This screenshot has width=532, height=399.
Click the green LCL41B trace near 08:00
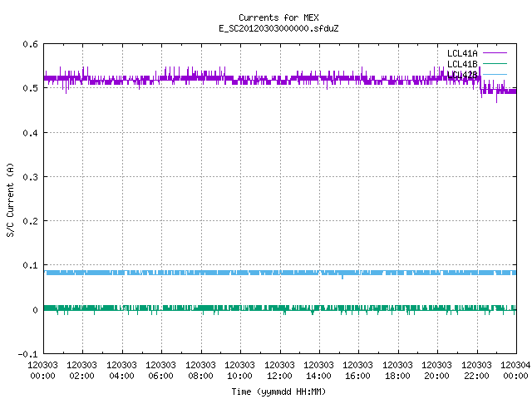pyautogui.click(x=201, y=308)
